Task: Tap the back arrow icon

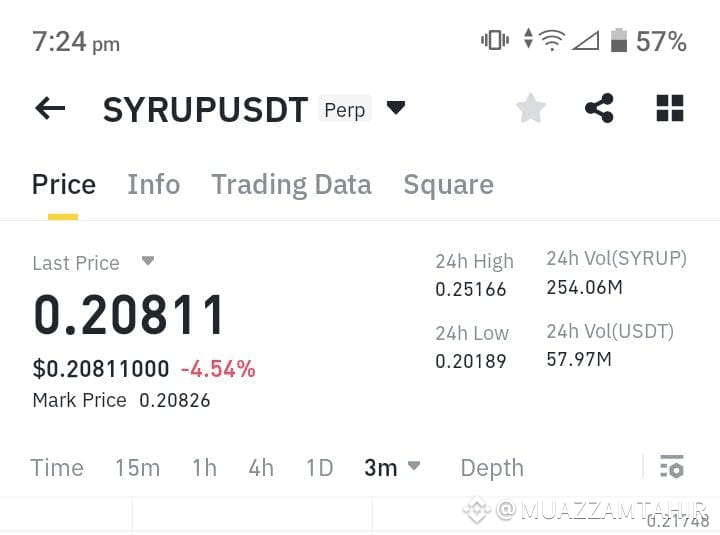Action: click(50, 108)
